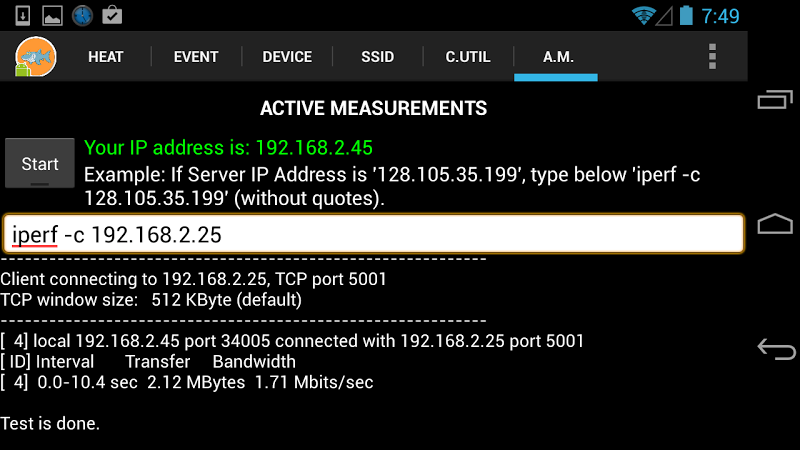Viewport: 800px width, 450px height.
Task: Open the DEVICE tab
Action: (x=287, y=57)
